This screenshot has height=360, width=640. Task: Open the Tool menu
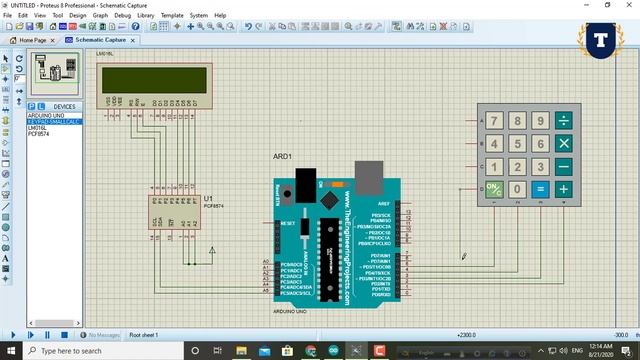pos(58,16)
